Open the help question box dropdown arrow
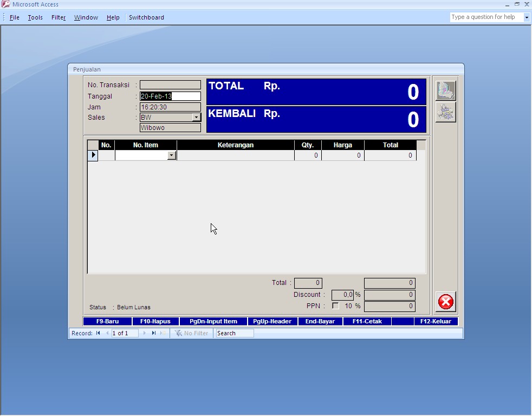The image size is (532, 416). click(x=527, y=17)
